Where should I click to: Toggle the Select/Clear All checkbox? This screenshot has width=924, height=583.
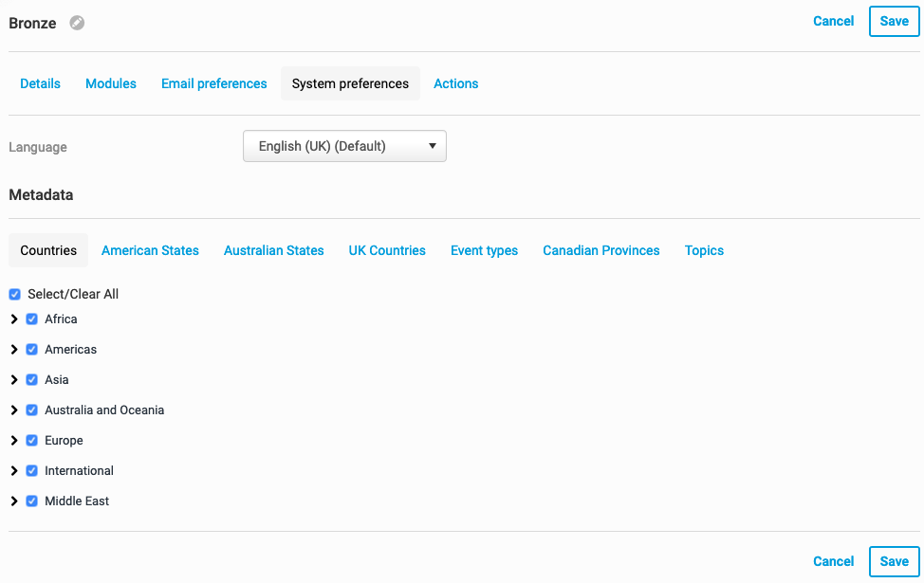coord(14,295)
